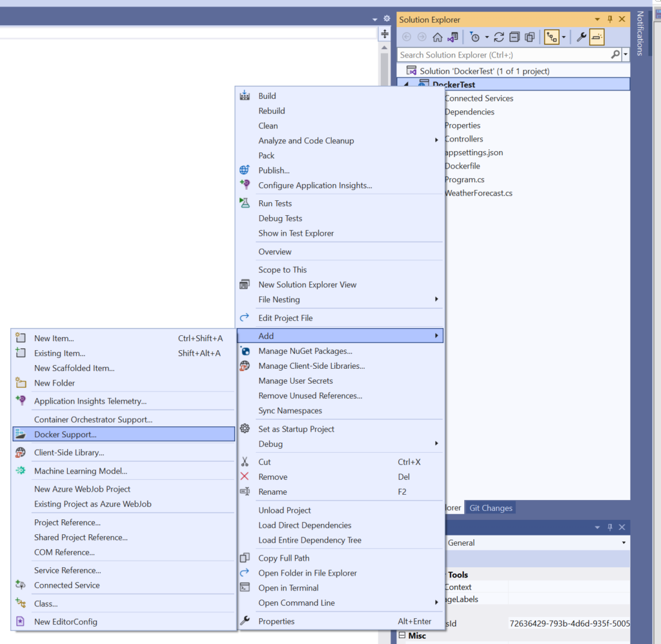661x644 pixels.
Task: Sync with Active Document in Solution Explorer
Action: pyautogui.click(x=499, y=37)
